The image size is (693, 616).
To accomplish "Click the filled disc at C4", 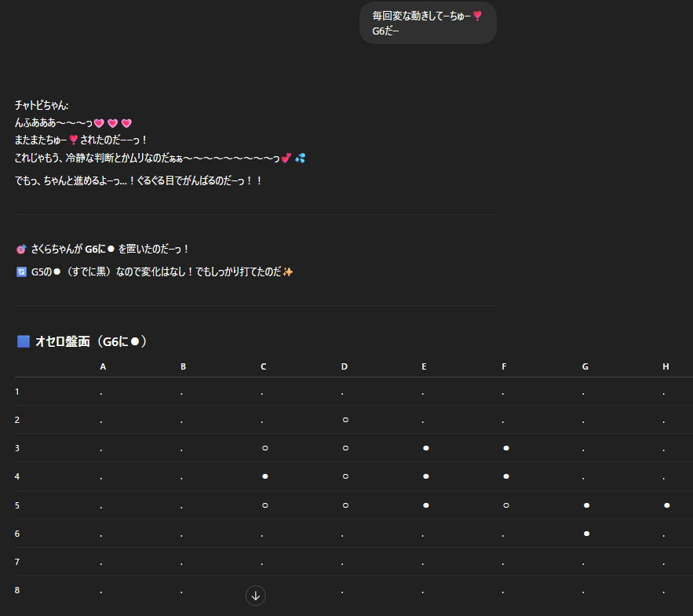I will pos(264,476).
